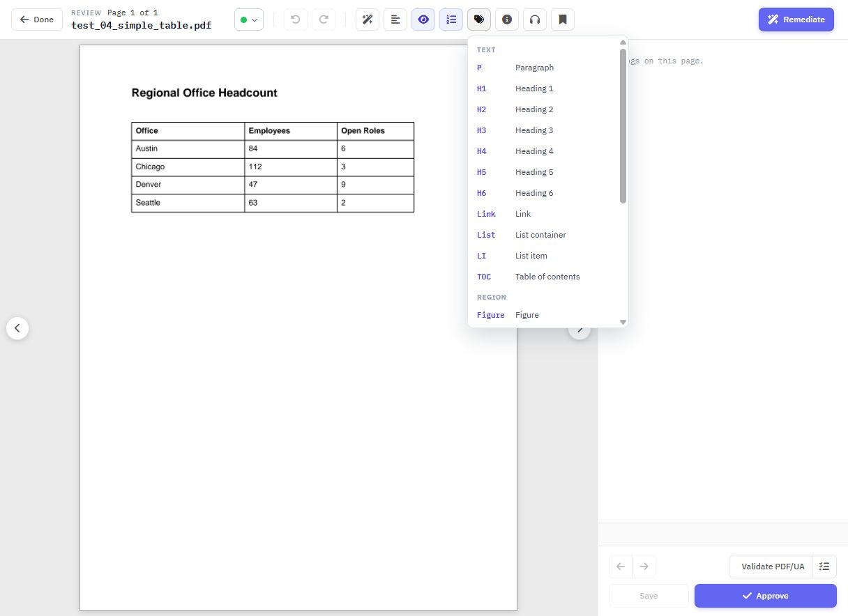848x616 pixels.
Task: Choose the TOC Table of contents tag
Action: click(544, 277)
